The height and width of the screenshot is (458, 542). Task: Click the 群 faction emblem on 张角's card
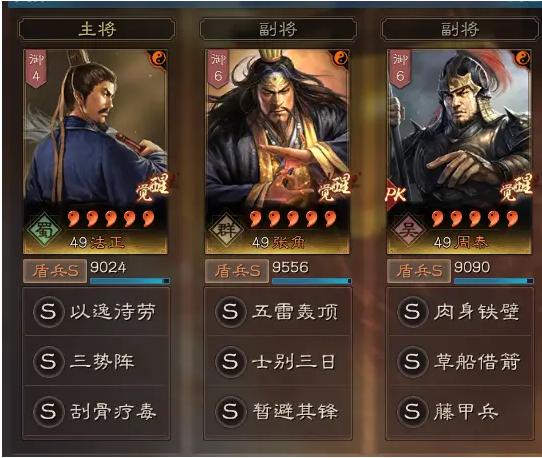point(226,230)
